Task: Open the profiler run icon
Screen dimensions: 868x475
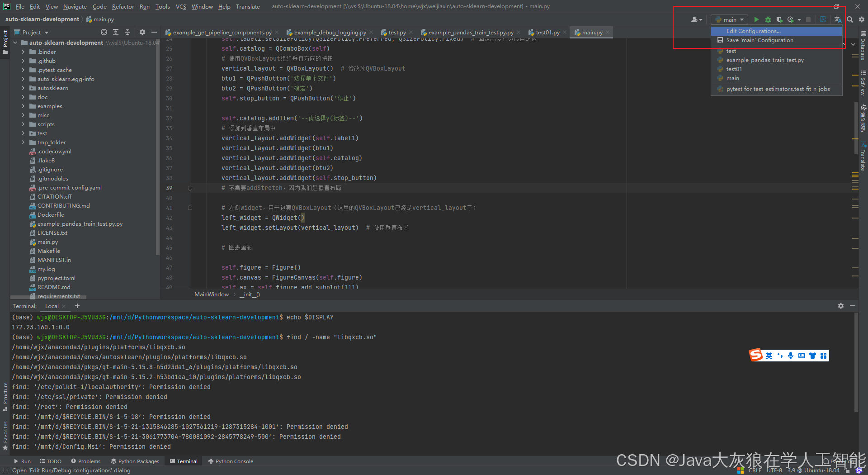Action: coord(791,19)
